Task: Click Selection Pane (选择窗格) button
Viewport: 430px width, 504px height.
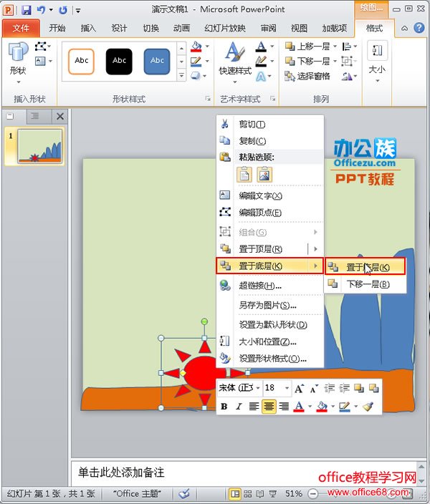Action: click(x=307, y=76)
